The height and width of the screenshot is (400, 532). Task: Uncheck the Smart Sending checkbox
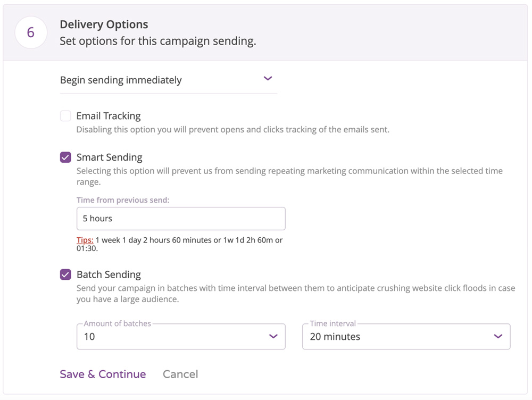click(65, 157)
